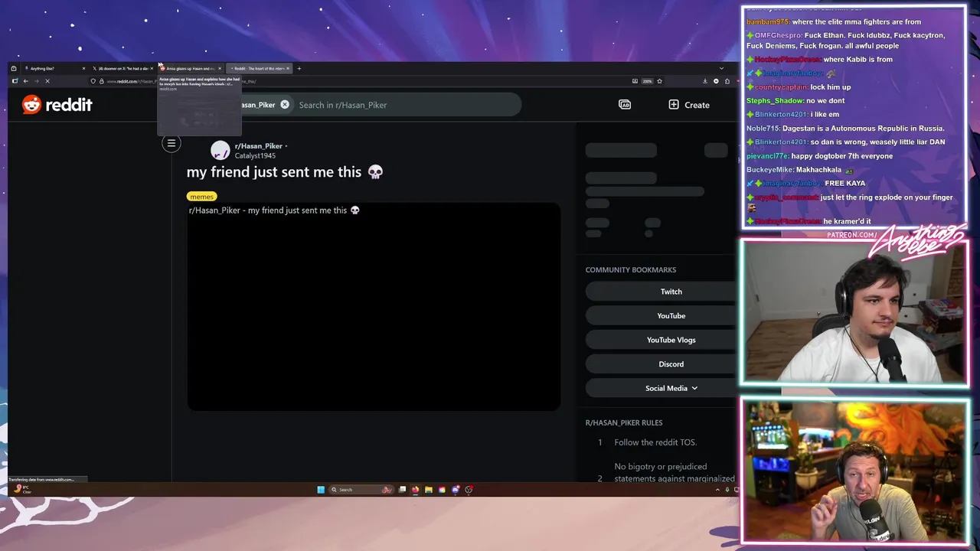This screenshot has height=551, width=980.
Task: Stop the page from loading
Action: pos(47,81)
